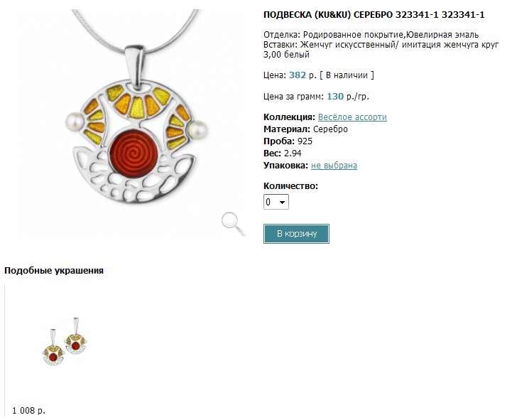Open the quantity dropdown showing 0
512x420 pixels.
[276, 202]
